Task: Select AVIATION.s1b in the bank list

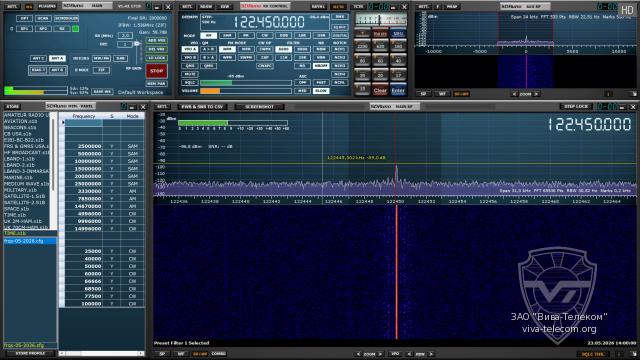Action: pos(20,121)
